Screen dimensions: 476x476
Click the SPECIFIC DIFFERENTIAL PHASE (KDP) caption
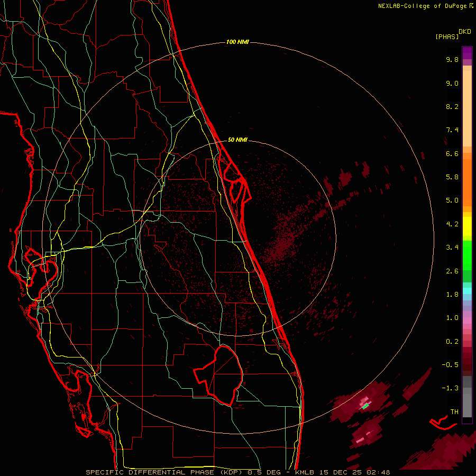[166, 472]
